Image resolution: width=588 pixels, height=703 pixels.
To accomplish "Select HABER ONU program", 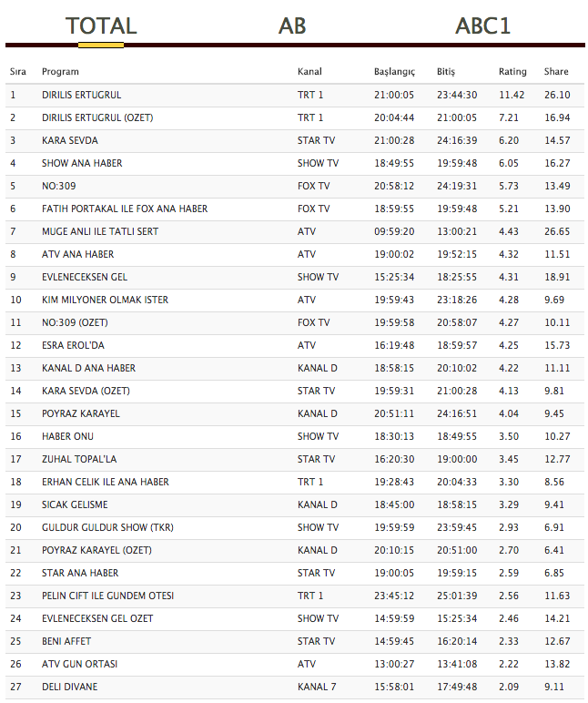I will (67, 437).
